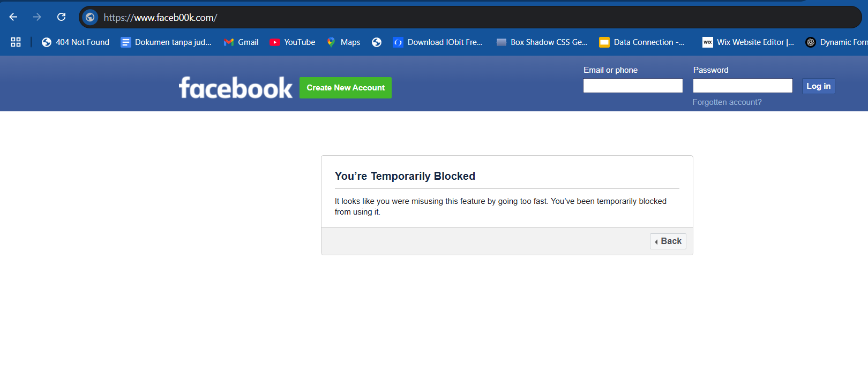
Task: Click the browser forward arrow
Action: point(37,17)
